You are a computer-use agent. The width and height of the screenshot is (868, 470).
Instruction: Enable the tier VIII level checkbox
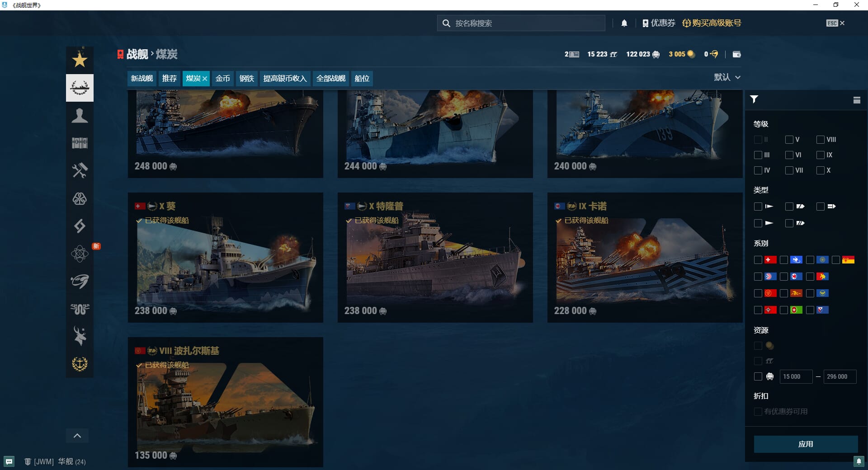[821, 140]
